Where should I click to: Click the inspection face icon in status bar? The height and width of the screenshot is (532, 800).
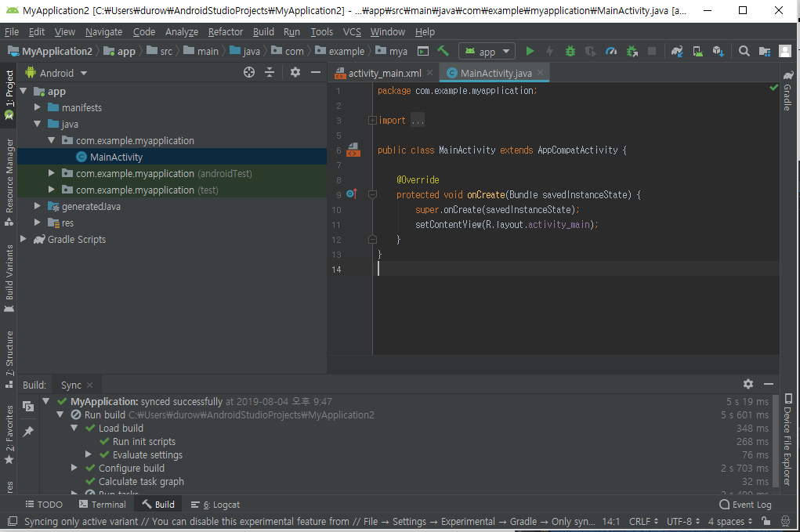(x=785, y=521)
